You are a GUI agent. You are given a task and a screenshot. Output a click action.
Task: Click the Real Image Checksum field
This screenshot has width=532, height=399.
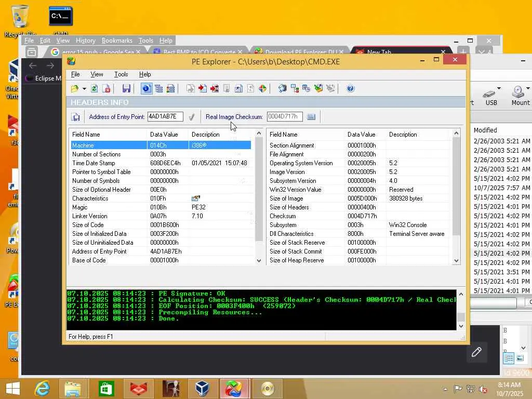284,117
